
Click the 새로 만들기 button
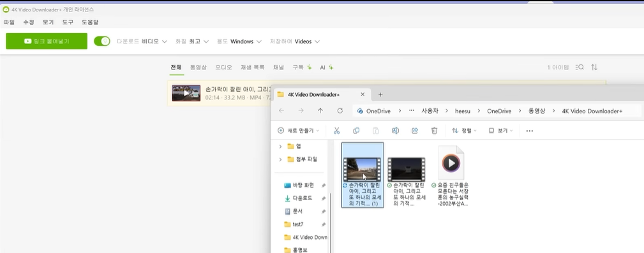click(298, 131)
